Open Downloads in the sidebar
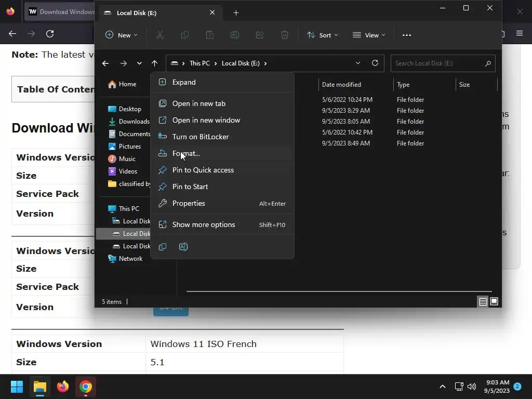The height and width of the screenshot is (399, 532). click(x=129, y=122)
